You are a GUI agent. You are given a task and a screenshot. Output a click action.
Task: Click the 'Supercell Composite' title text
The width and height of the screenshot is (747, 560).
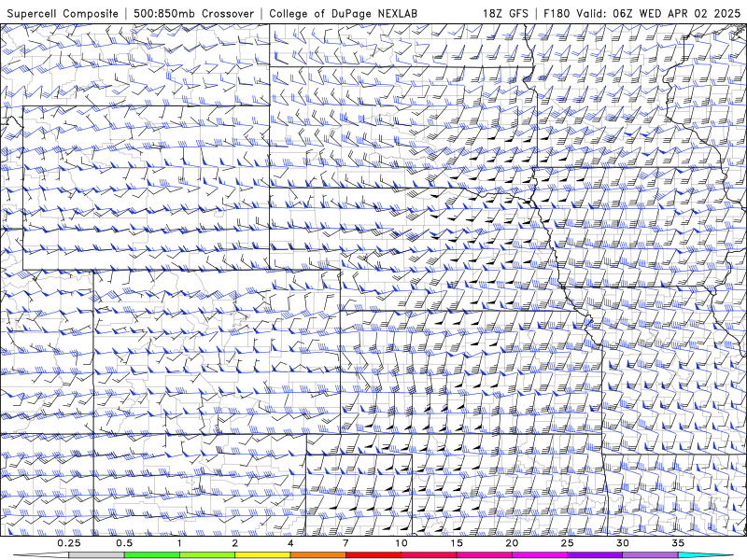(63, 13)
